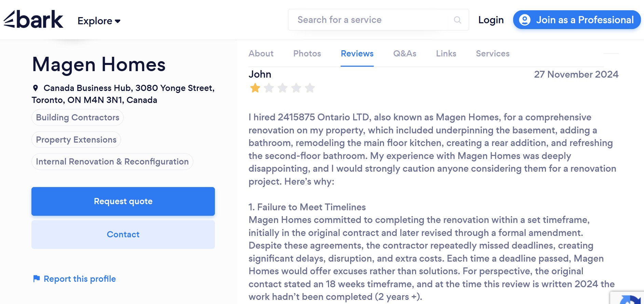Show the Services tab
Screen dimensions: 644x304
pos(492,54)
